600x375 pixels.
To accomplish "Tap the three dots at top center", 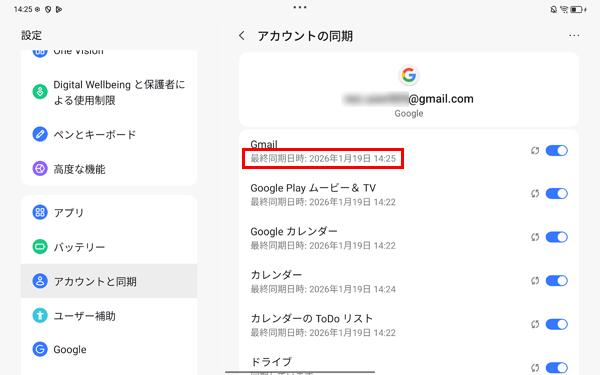I will coord(300,7).
